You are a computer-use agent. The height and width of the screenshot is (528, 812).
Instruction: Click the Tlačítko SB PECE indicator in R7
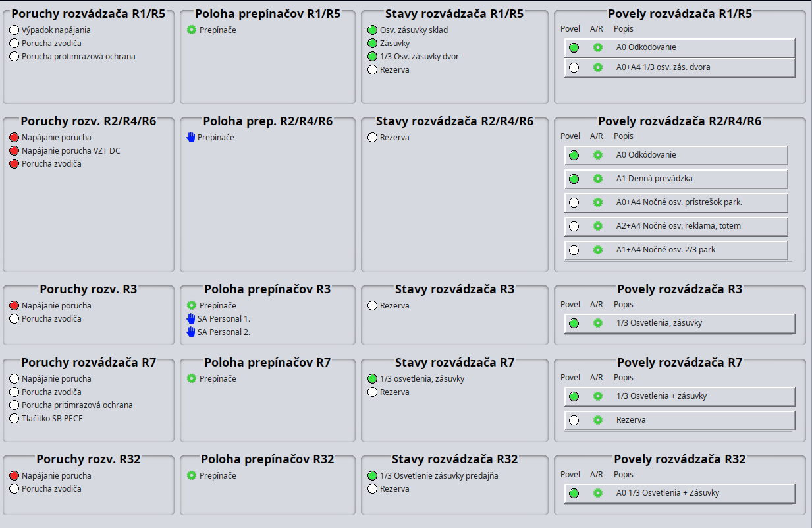[x=14, y=418]
